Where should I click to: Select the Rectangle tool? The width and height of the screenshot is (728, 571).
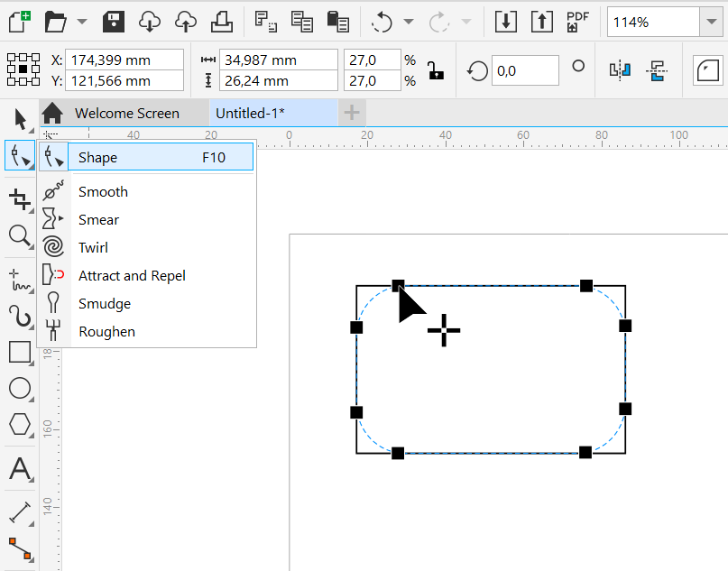tap(20, 353)
